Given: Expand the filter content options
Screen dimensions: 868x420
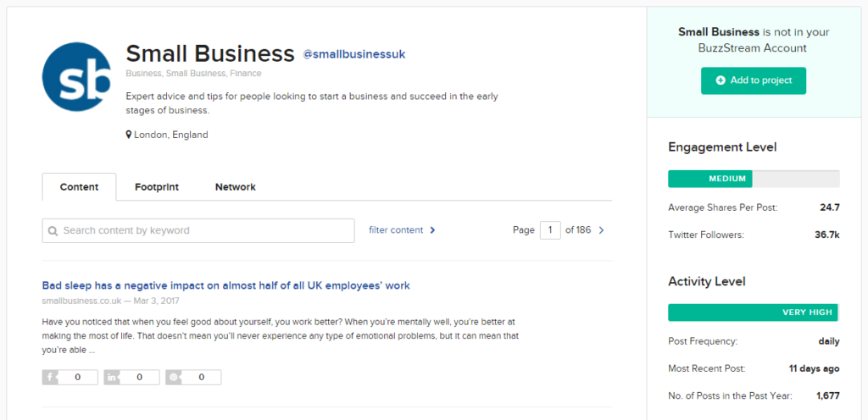Looking at the screenshot, I should pyautogui.click(x=402, y=229).
